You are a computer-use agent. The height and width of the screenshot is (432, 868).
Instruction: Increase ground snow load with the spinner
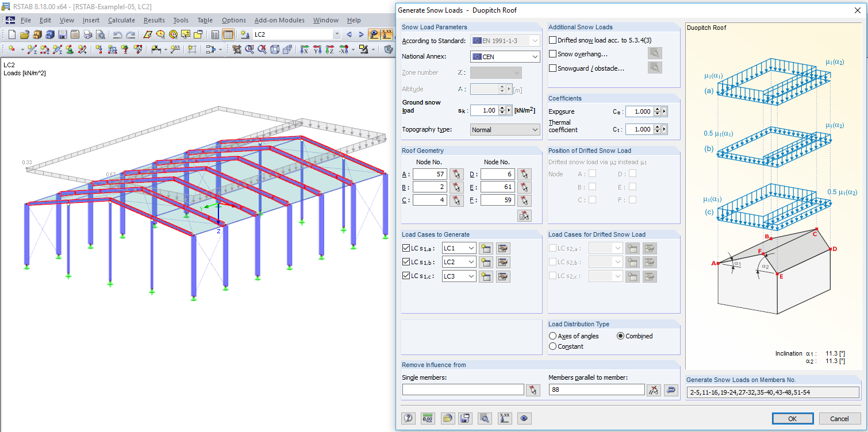[x=503, y=107]
